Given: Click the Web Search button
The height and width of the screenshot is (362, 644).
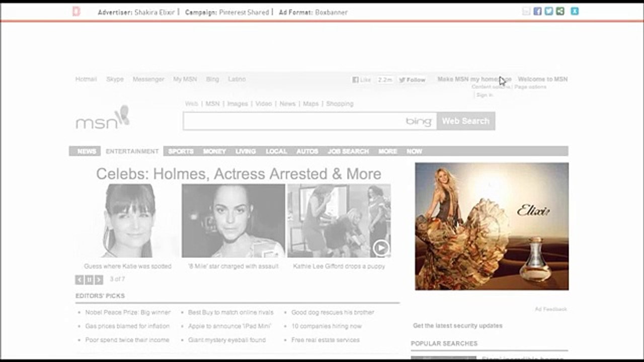Looking at the screenshot, I should pos(466,121).
